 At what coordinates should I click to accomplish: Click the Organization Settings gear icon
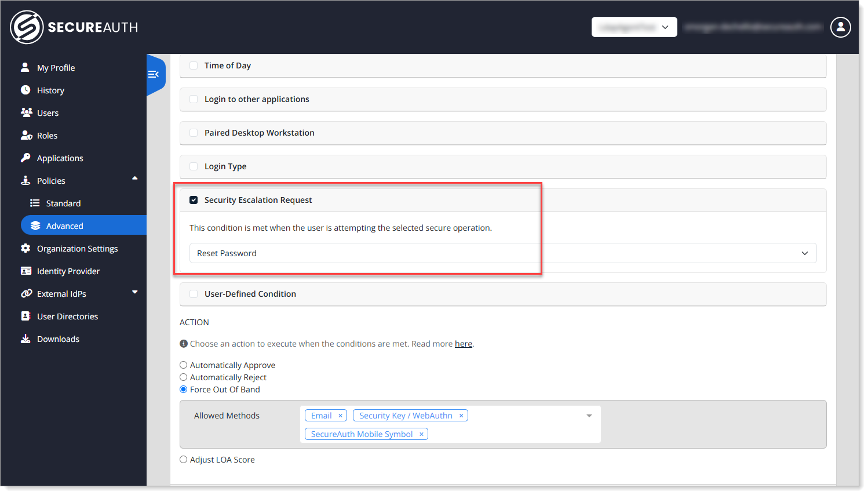[25, 248]
